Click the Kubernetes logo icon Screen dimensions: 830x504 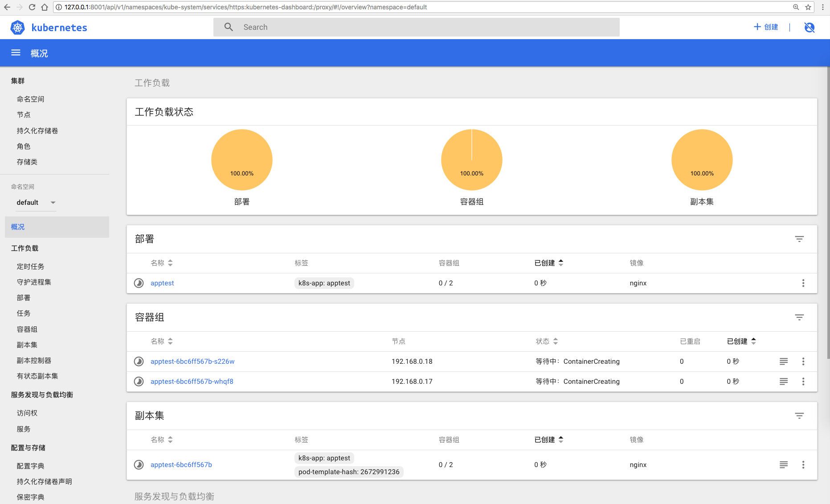pos(18,28)
